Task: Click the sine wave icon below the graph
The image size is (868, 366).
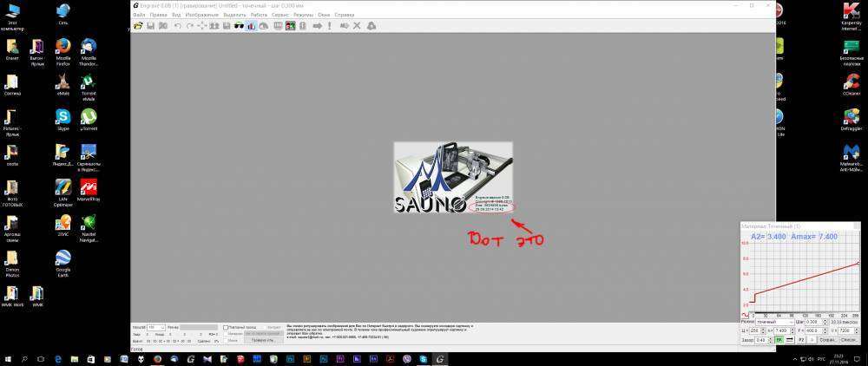Action: coord(745,314)
